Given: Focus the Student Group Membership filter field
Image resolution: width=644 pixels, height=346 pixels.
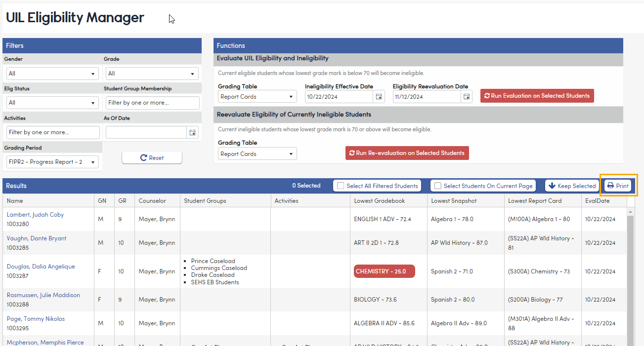Looking at the screenshot, I should click(x=153, y=103).
